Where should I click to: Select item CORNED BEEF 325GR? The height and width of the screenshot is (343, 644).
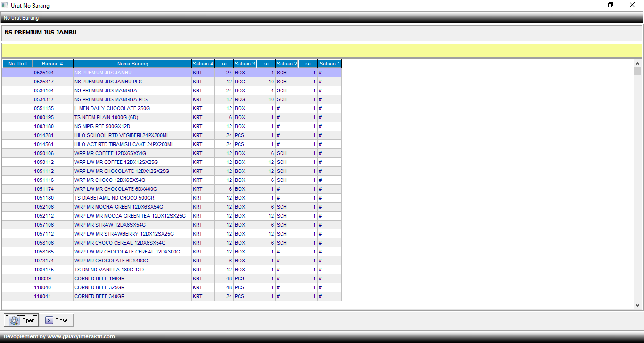[99, 287]
